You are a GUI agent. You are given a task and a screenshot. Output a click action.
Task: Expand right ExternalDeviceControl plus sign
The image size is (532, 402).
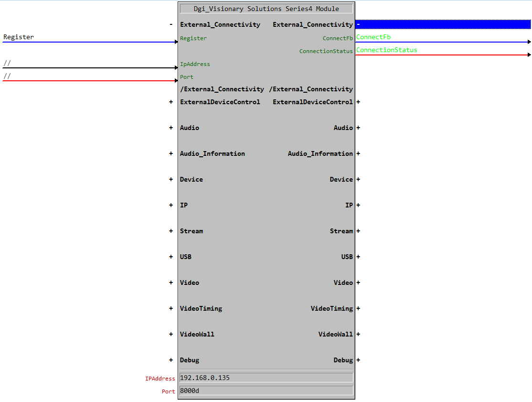click(x=358, y=102)
